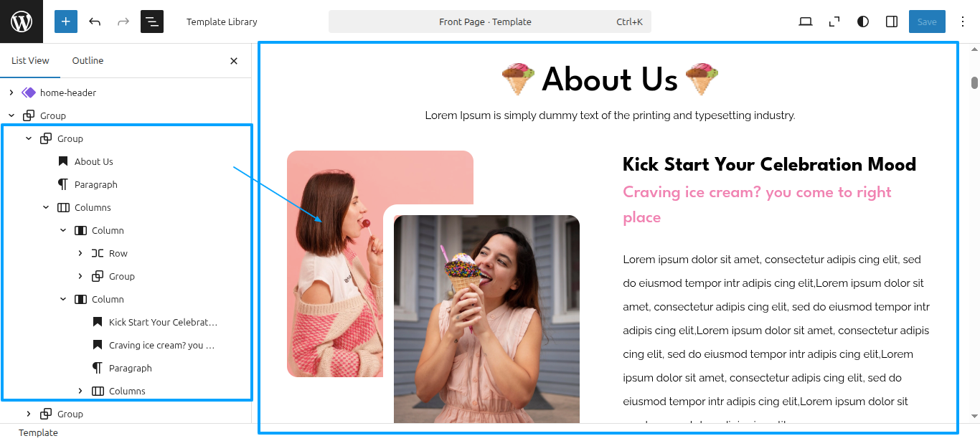Select the List View tab
Screen dimensions: 980x441
coord(30,61)
